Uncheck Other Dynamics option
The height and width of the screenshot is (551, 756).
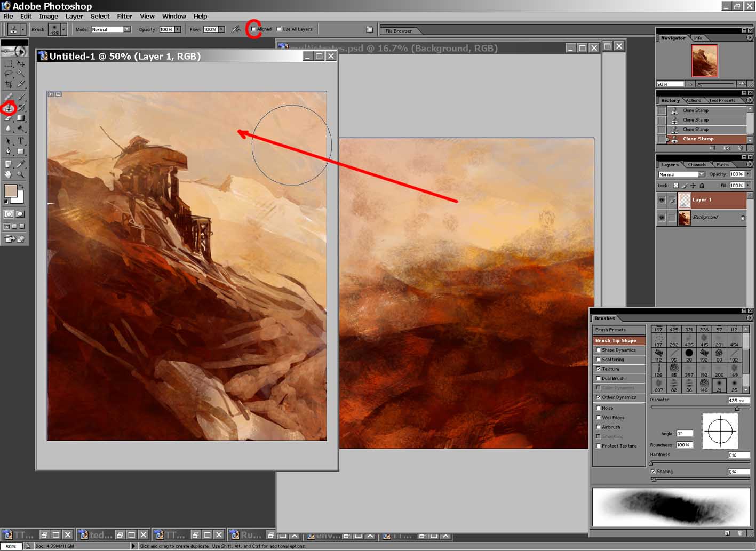point(598,397)
